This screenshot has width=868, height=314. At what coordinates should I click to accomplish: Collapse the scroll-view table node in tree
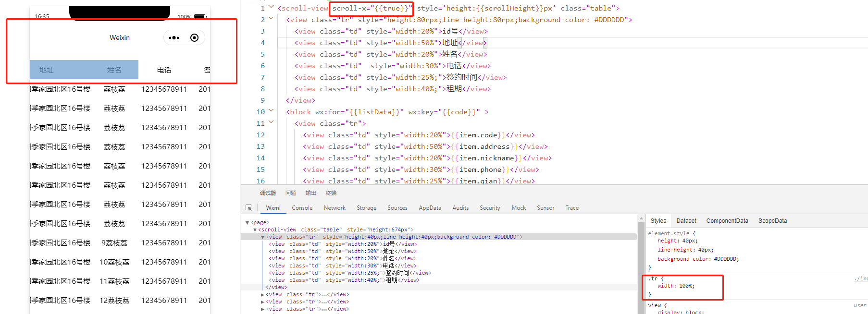click(x=255, y=230)
